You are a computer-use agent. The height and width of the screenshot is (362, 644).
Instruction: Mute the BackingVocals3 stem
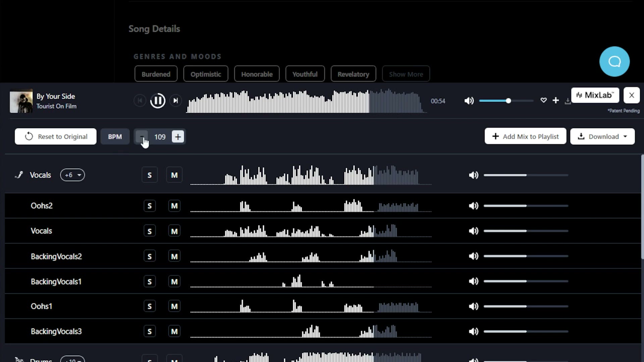click(174, 331)
